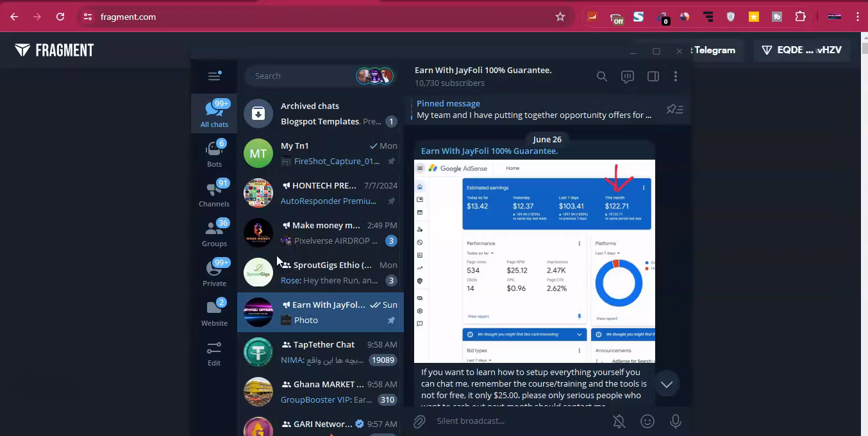Click the channel name above the June 26 photo
Viewport: 868px width, 436px height.
(x=489, y=151)
